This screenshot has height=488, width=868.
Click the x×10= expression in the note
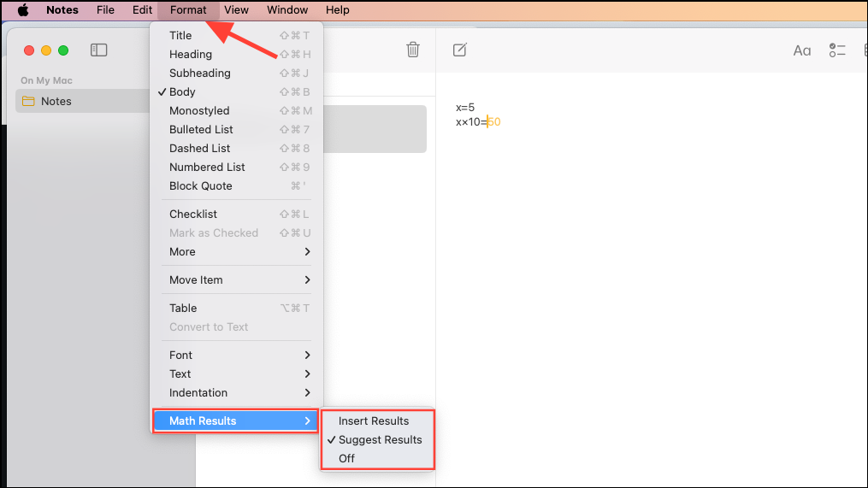(471, 121)
